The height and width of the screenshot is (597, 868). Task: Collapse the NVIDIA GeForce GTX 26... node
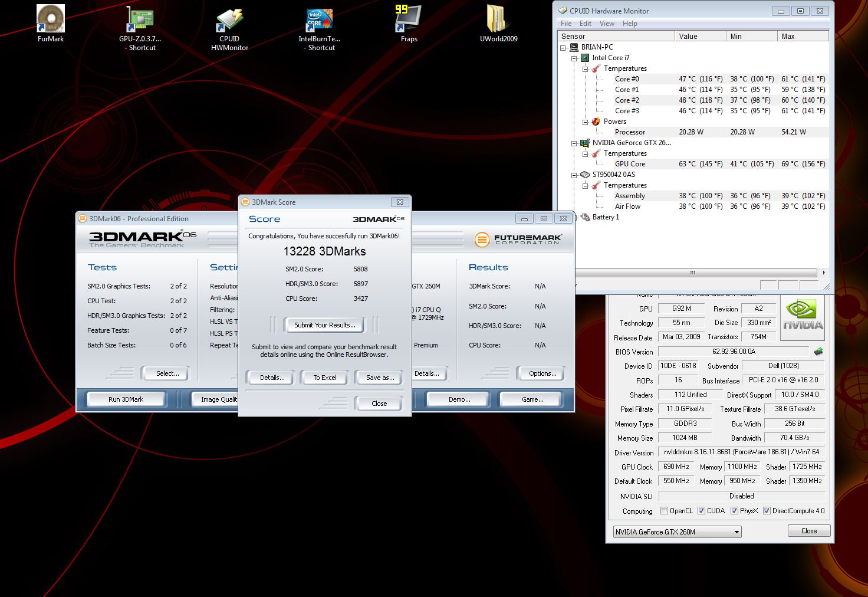point(574,143)
